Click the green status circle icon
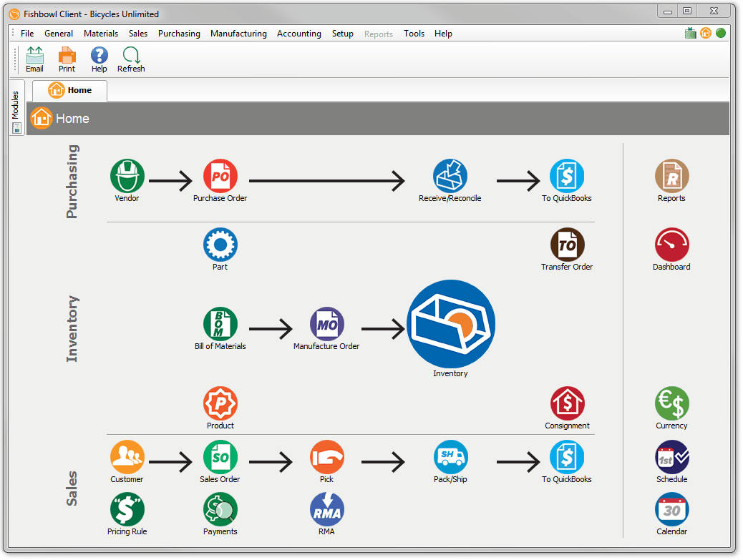This screenshot has width=743, height=560. coord(721,33)
